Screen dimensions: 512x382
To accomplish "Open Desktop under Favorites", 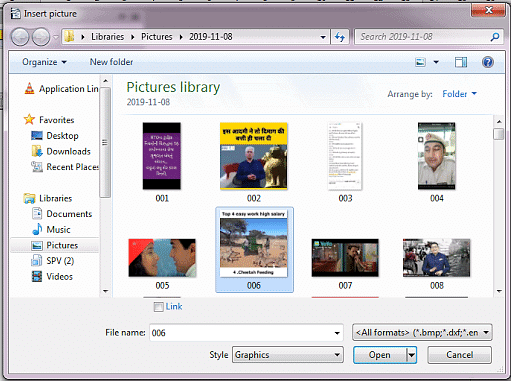I will tap(62, 136).
